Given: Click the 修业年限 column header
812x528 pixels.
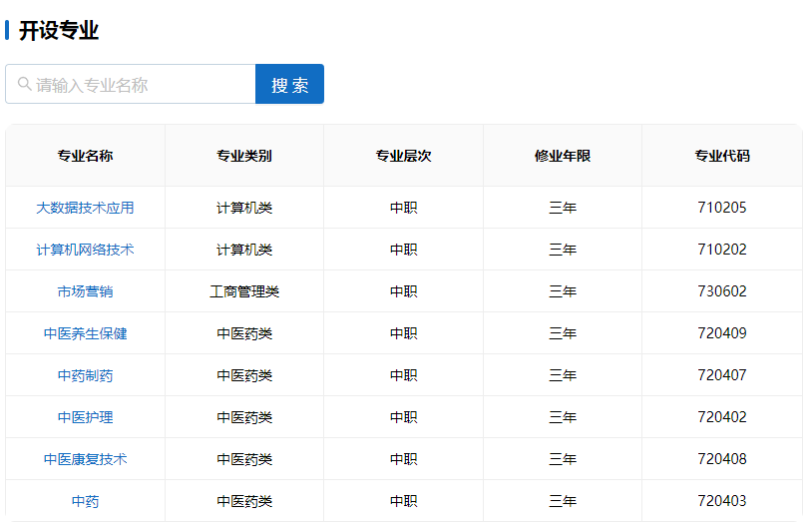Looking at the screenshot, I should [563, 156].
